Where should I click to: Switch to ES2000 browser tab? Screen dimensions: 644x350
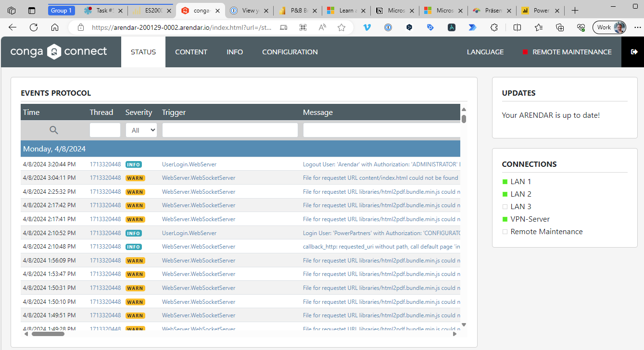pos(152,11)
